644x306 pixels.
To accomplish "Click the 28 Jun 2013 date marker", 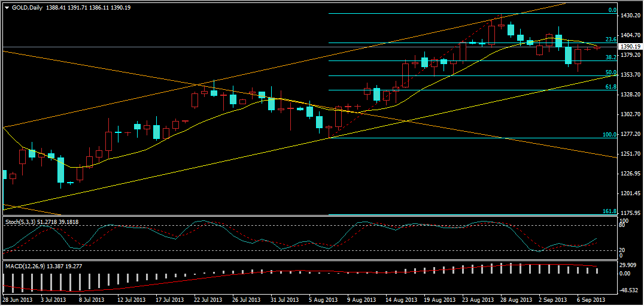I will point(17,299).
